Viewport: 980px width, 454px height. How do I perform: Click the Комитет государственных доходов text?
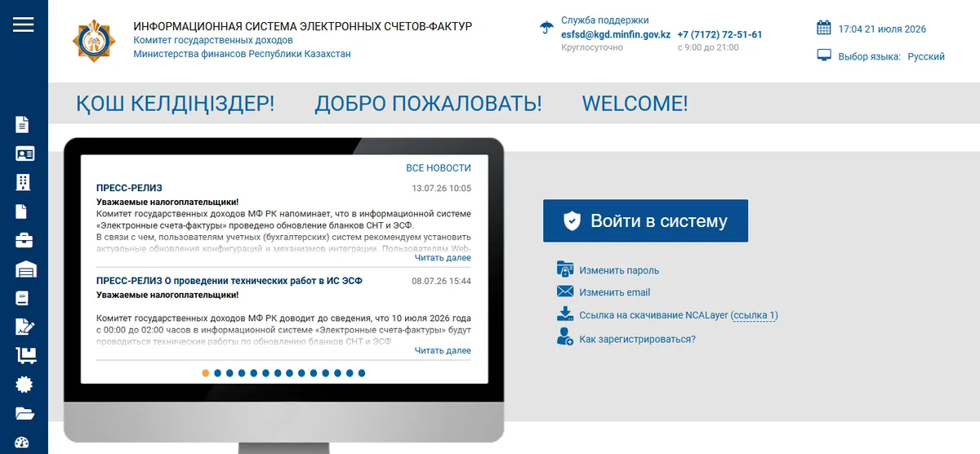tap(213, 40)
